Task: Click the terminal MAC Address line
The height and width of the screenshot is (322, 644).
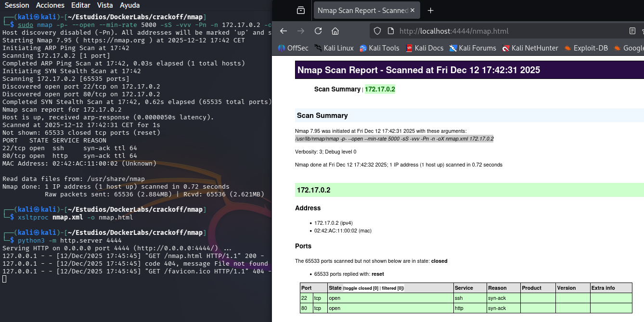Action: pyautogui.click(x=79, y=163)
